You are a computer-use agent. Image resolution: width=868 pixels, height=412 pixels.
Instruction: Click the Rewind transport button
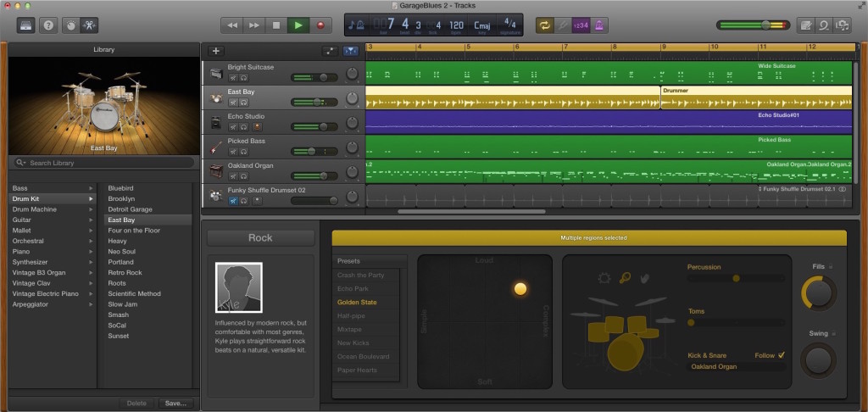pyautogui.click(x=232, y=25)
